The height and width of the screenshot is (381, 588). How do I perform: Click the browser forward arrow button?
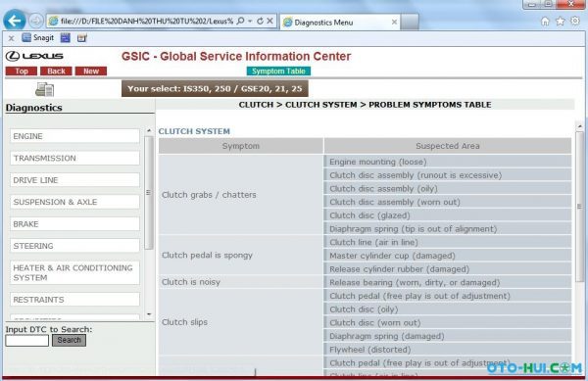click(36, 21)
